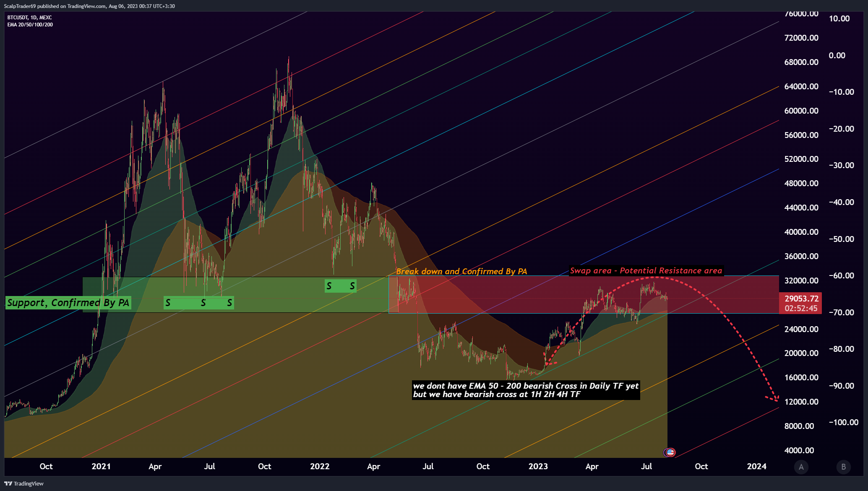Image resolution: width=868 pixels, height=491 pixels.
Task: Click the −20.00 percent scale label
Action: click(842, 129)
